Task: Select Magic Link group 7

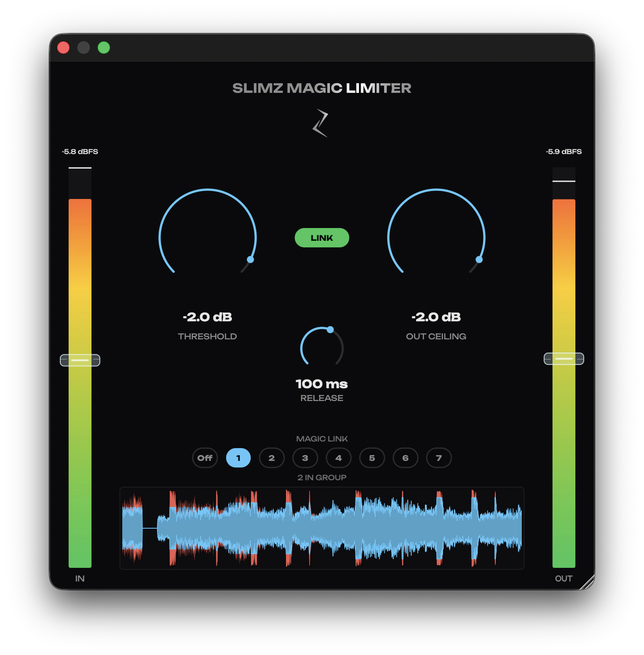Action: tap(439, 458)
